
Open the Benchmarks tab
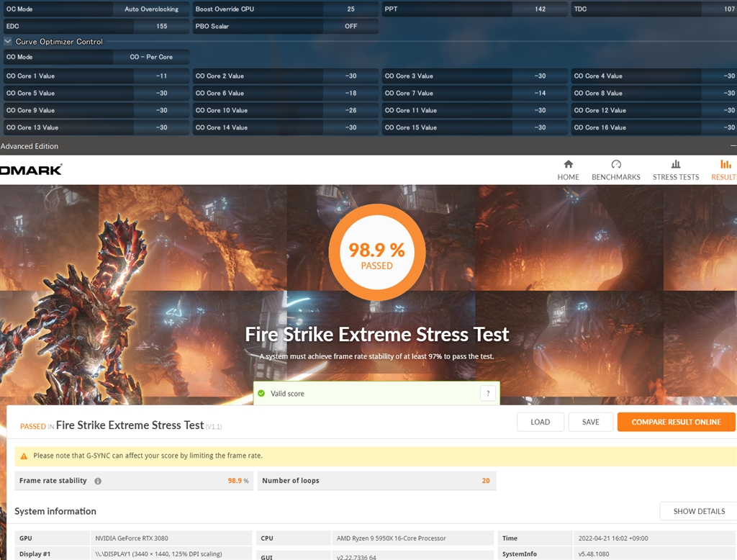616,170
